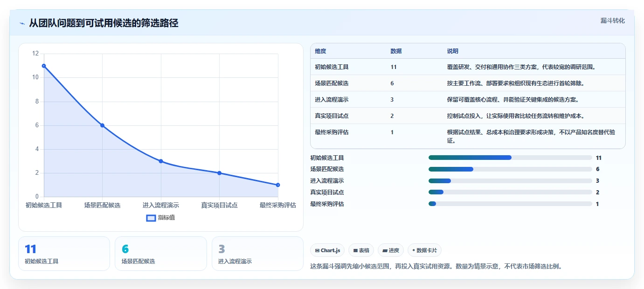Click the value 1 in the table
The height and width of the screenshot is (289, 644).
392,132
